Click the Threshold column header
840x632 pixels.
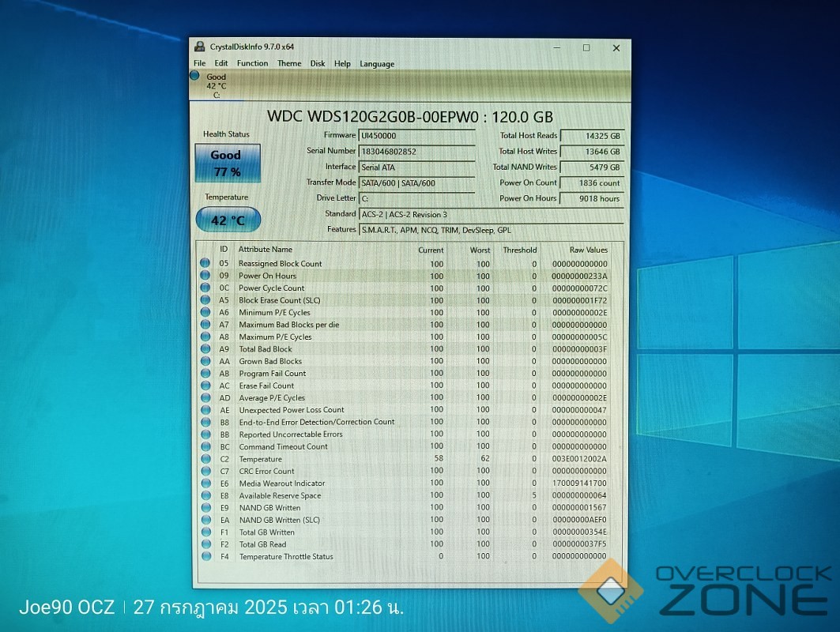(x=520, y=250)
